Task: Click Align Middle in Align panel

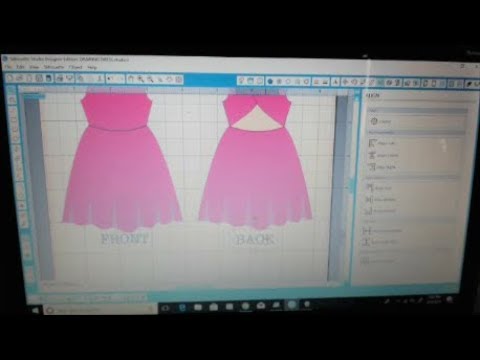Action: point(381,199)
